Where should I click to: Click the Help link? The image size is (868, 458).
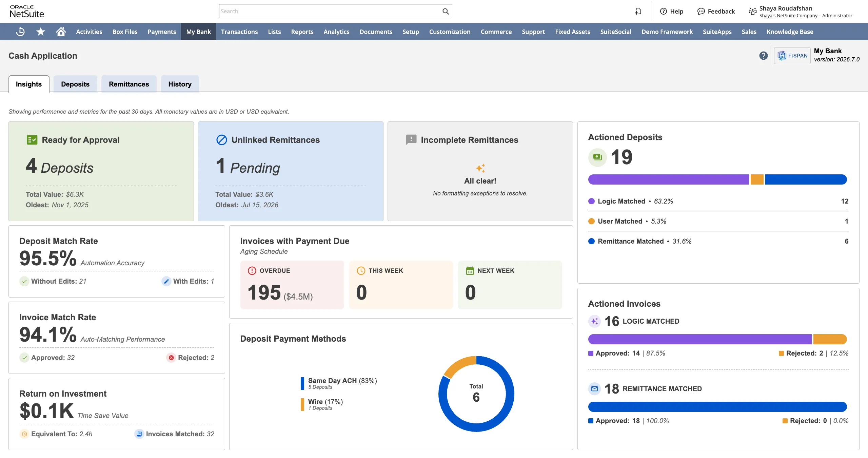(672, 11)
